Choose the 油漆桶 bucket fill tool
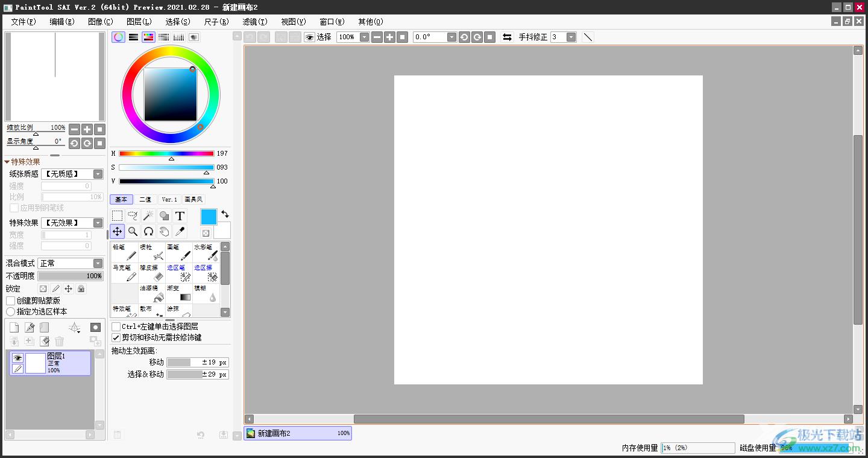868x458 pixels. (x=152, y=294)
